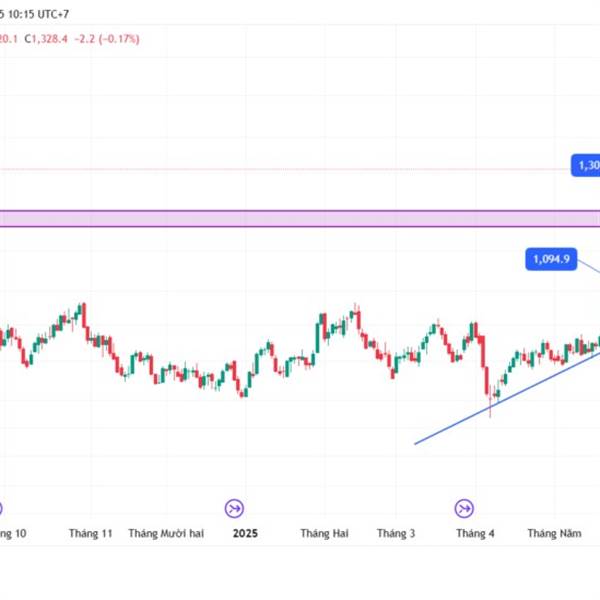Select the purple horizontal zone rectangle
The width and height of the screenshot is (600, 600).
tap(300, 218)
